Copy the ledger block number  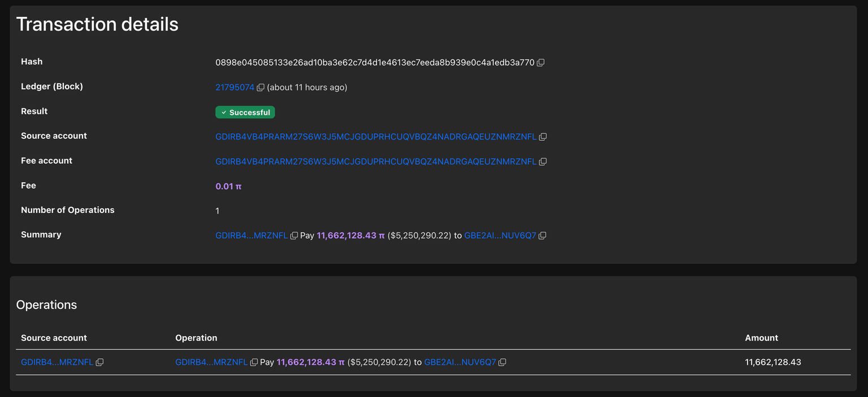click(261, 88)
